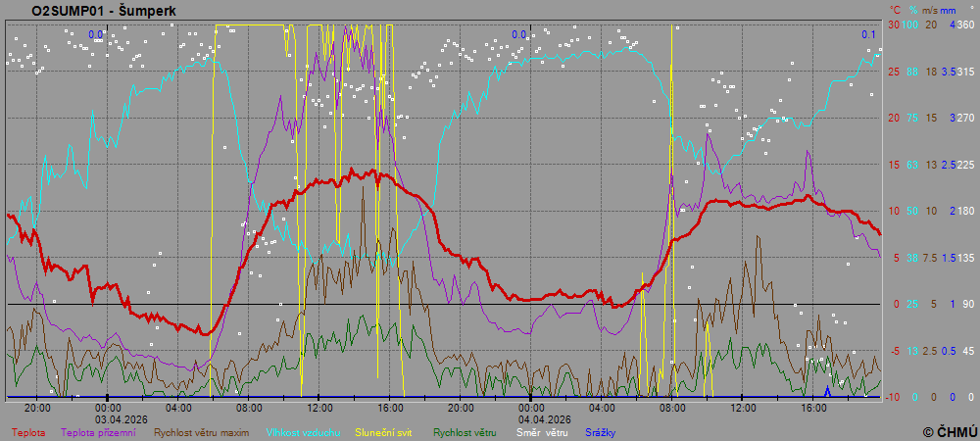Click the Směr větru legend entry
This screenshot has height=441, width=980.
541,431
